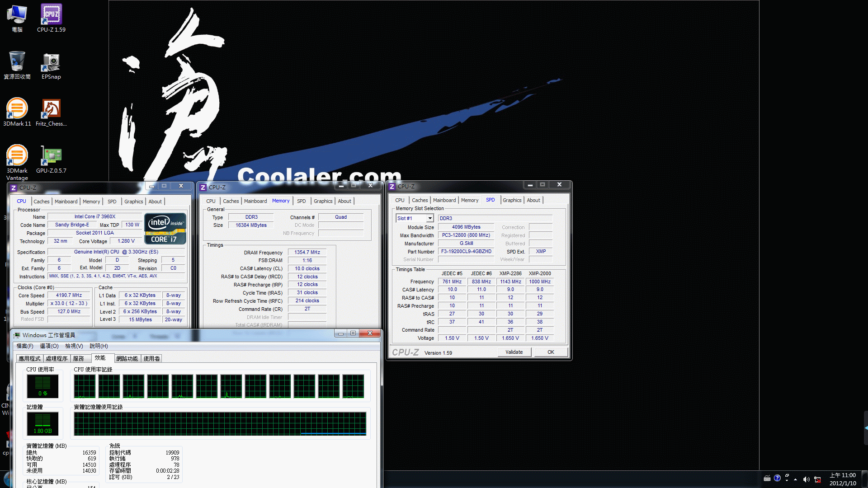Click the Intel Core i7 3960X name field

(95, 216)
